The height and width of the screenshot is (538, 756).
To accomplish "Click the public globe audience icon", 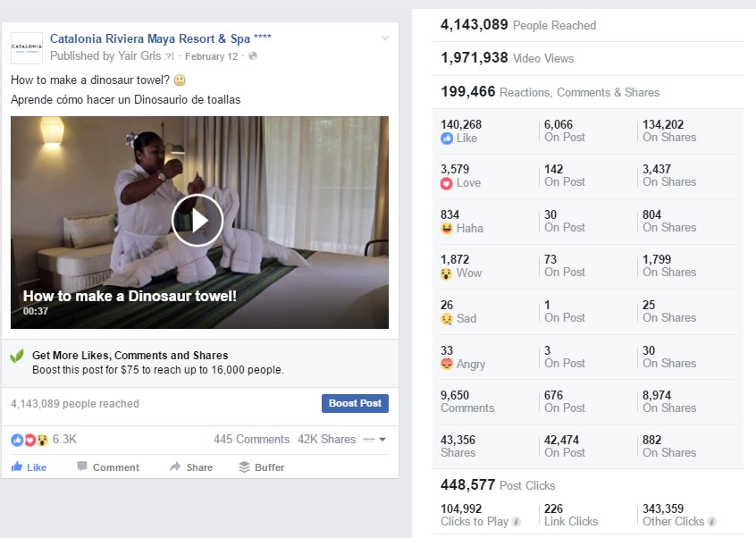I will [253, 56].
